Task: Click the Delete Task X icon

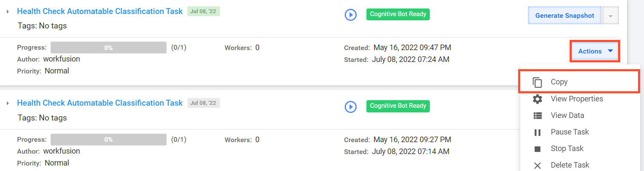Action: [537, 165]
